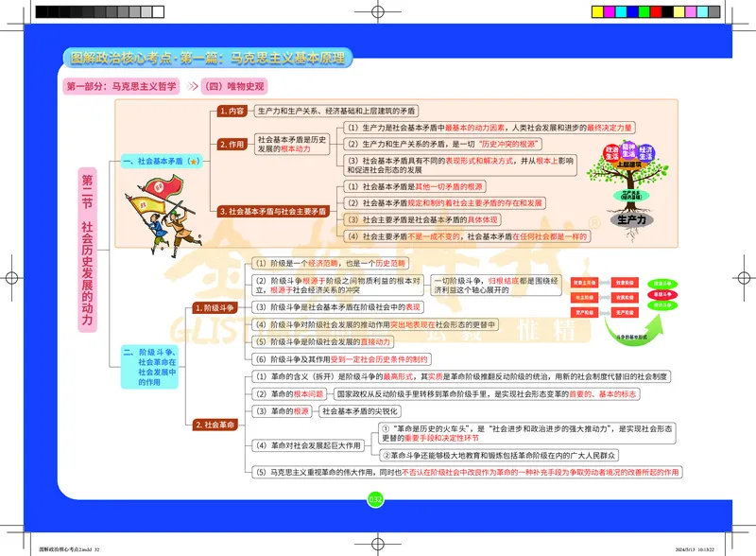This screenshot has height=556, width=756.
Task: Select the 2. 作用 node
Action: [232, 145]
